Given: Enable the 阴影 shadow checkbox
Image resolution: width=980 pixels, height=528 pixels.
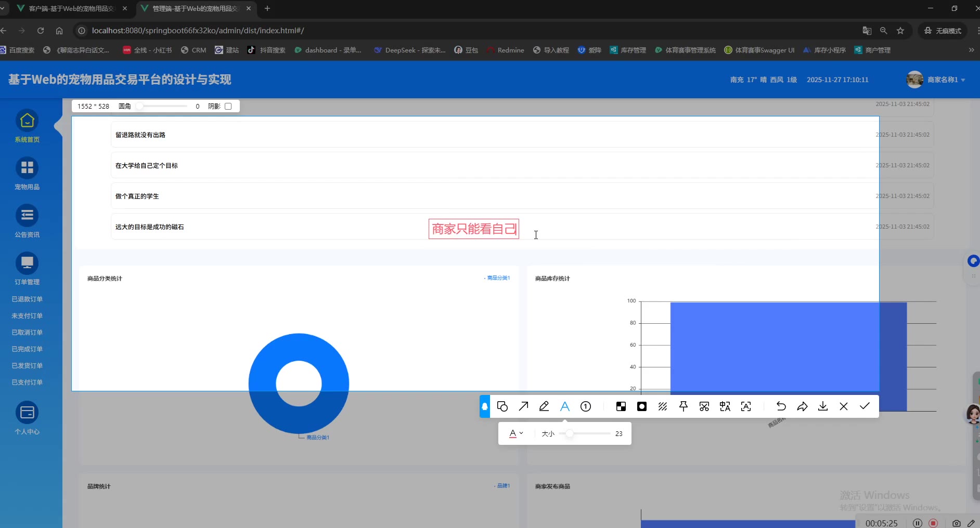Looking at the screenshot, I should pyautogui.click(x=228, y=106).
